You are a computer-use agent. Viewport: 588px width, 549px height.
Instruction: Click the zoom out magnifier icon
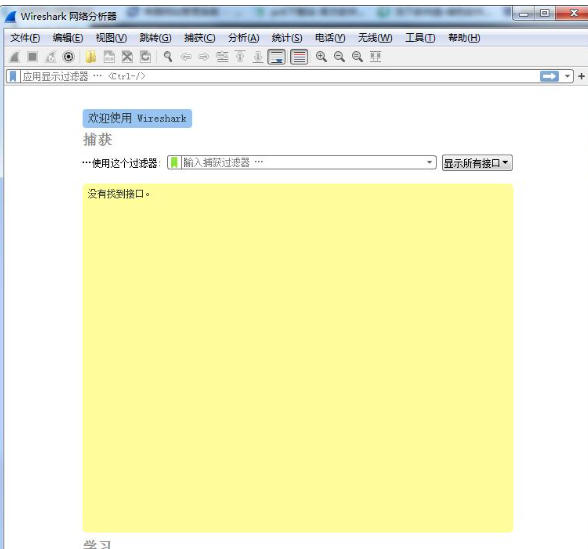[x=339, y=57]
